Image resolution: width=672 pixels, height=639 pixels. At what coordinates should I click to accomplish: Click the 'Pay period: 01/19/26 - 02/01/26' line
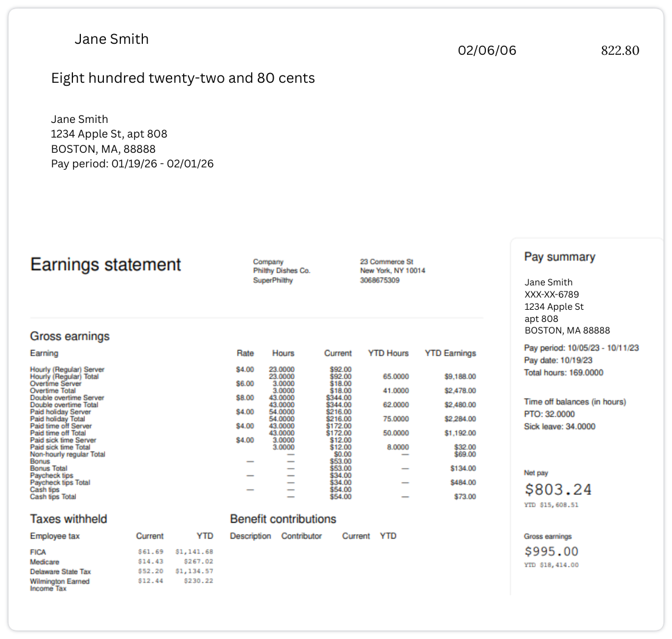click(132, 164)
